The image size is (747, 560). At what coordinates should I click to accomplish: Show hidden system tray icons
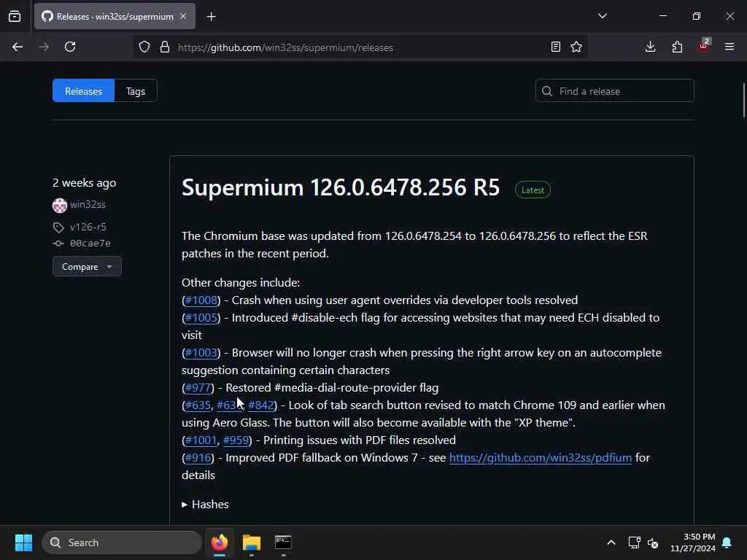(611, 542)
